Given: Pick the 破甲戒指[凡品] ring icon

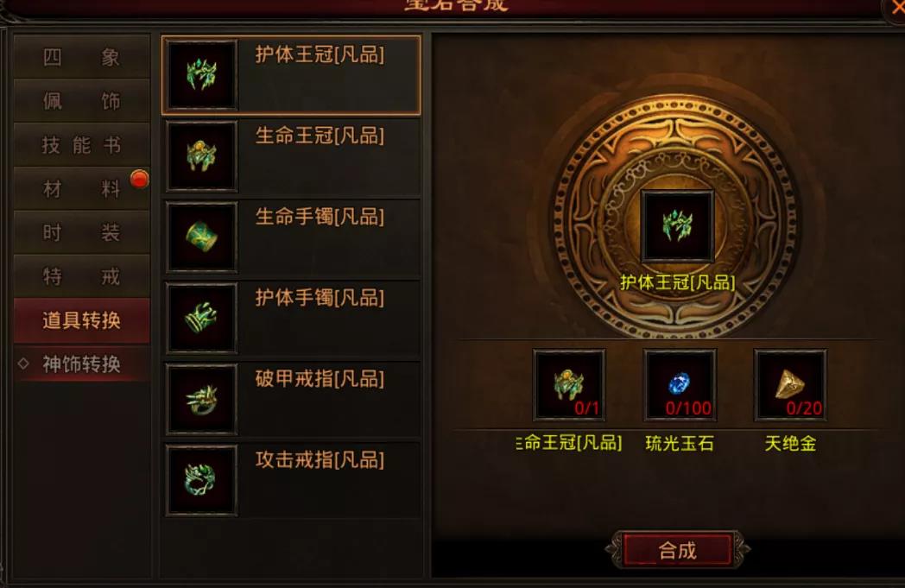Looking at the screenshot, I should point(202,399).
